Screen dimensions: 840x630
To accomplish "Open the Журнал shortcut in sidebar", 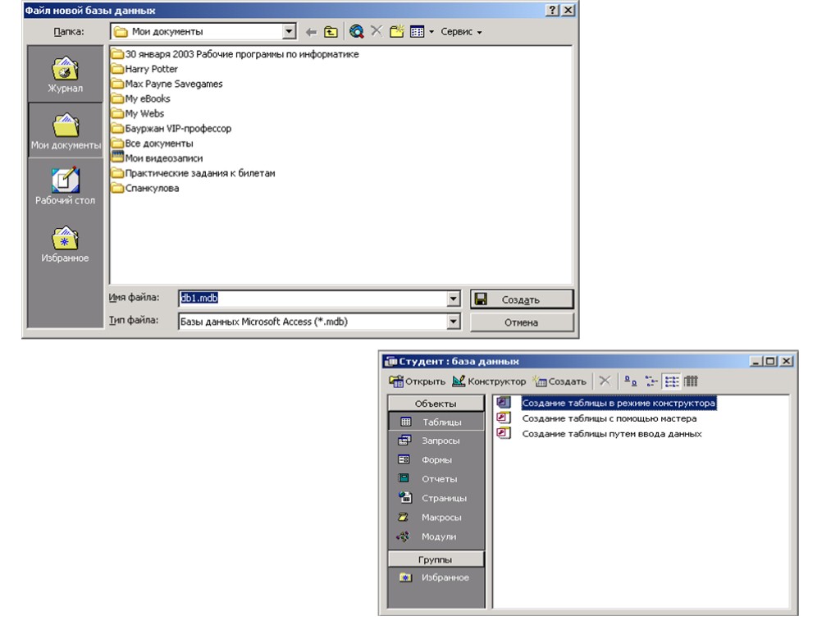I will click(66, 74).
